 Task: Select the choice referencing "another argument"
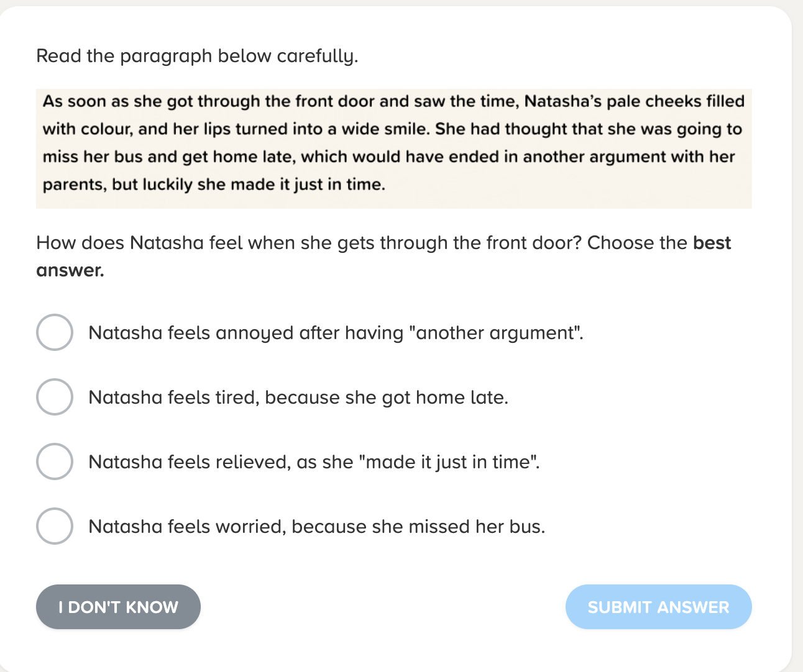336,332
